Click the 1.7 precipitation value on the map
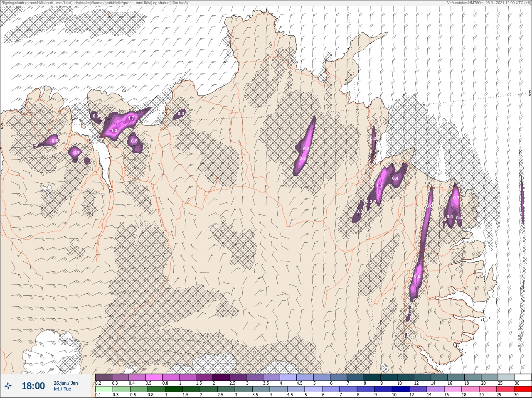 [131, 118]
